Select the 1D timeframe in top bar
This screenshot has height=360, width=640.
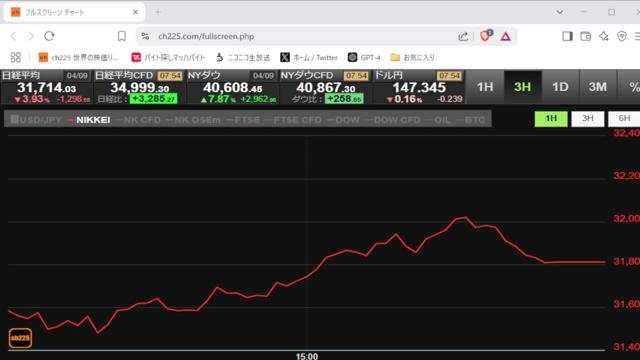coord(560,87)
